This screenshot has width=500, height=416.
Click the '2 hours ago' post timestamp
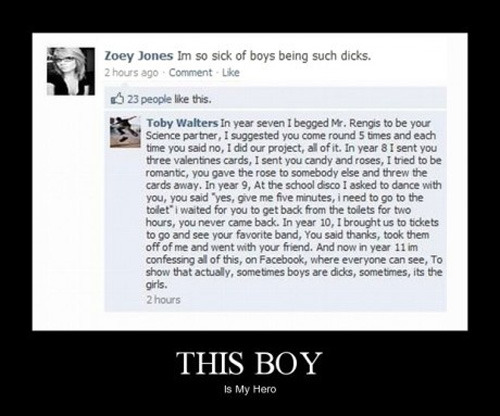131,73
